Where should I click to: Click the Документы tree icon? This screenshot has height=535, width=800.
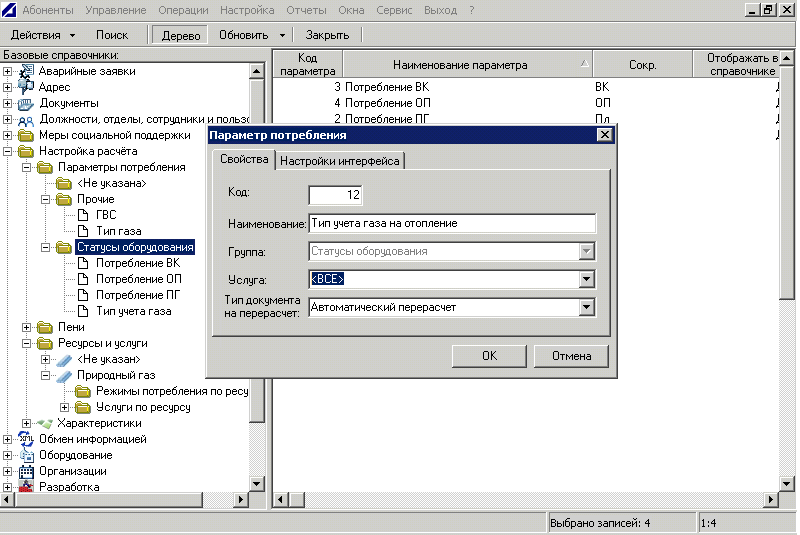tap(27, 104)
